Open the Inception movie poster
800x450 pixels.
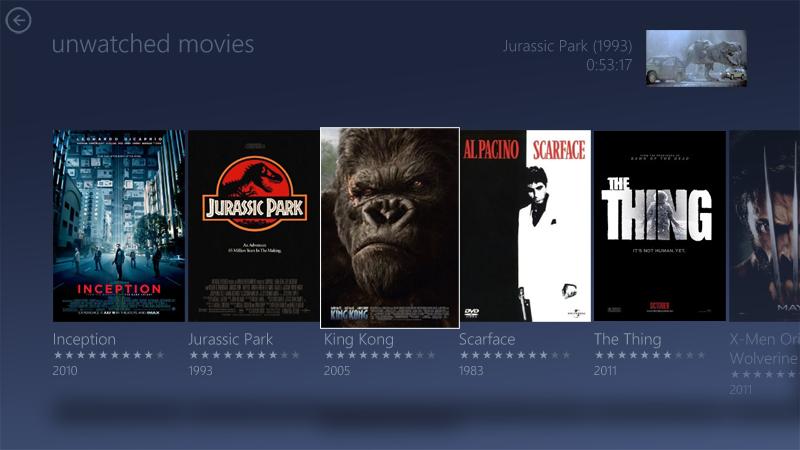point(119,226)
